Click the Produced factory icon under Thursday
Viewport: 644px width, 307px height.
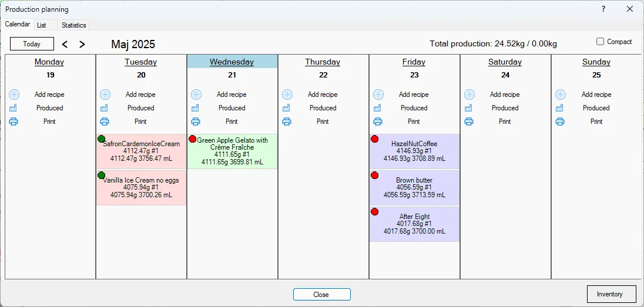point(287,108)
